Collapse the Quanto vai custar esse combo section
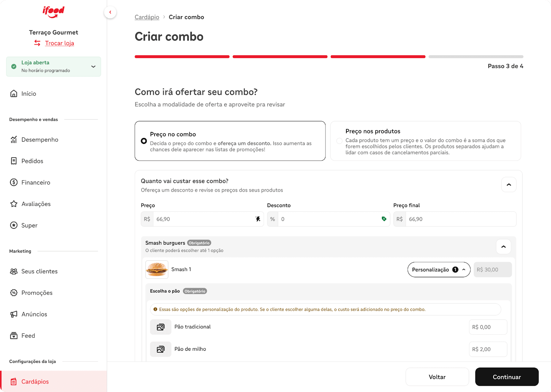 tap(509, 185)
